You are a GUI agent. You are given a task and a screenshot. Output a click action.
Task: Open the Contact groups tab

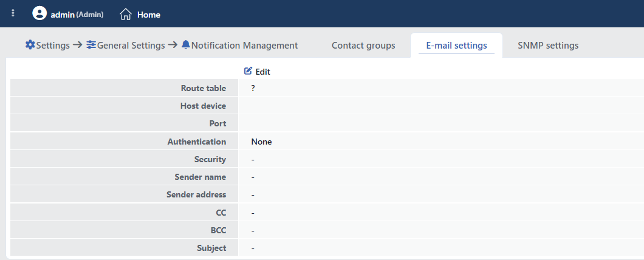(363, 46)
